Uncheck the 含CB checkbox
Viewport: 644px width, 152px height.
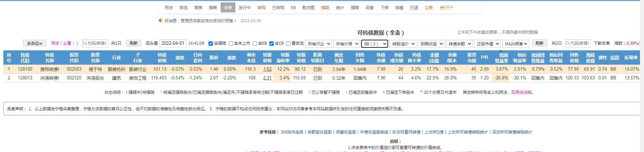point(272,43)
